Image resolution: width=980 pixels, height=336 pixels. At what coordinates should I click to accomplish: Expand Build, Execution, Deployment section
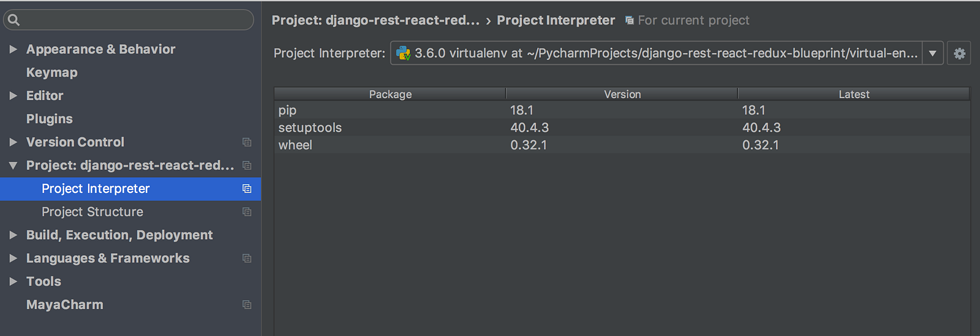[13, 235]
